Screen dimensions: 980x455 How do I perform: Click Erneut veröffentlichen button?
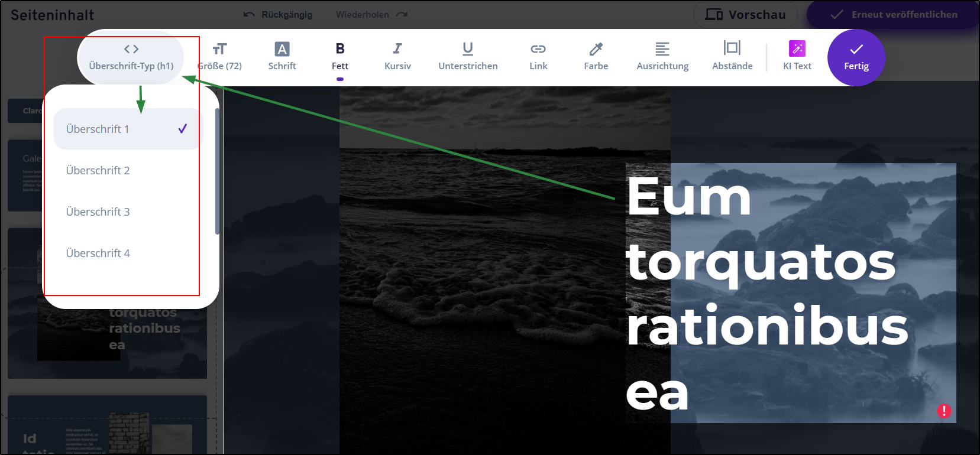[x=894, y=15]
